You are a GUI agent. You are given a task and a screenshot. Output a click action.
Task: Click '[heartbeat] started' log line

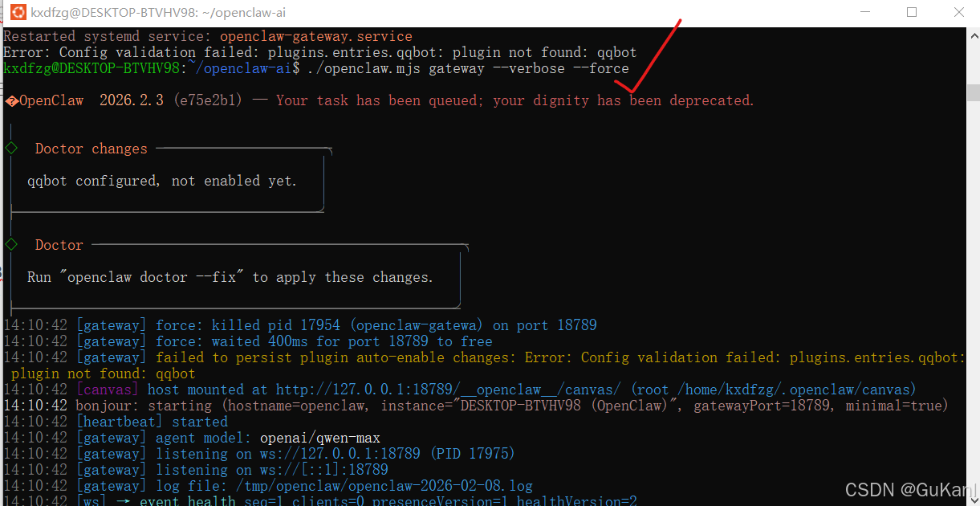coord(116,422)
